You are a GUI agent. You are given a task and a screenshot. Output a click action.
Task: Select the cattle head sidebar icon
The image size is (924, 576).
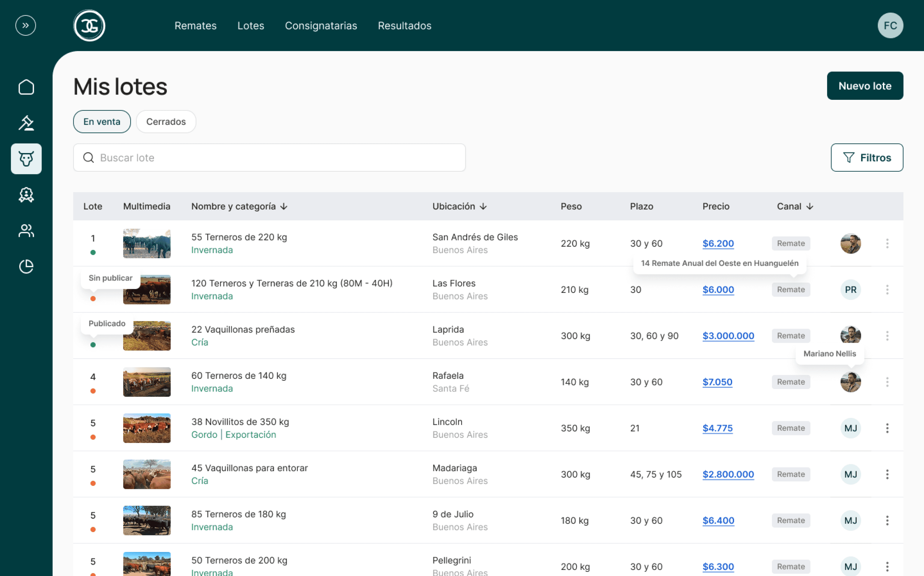click(x=26, y=159)
